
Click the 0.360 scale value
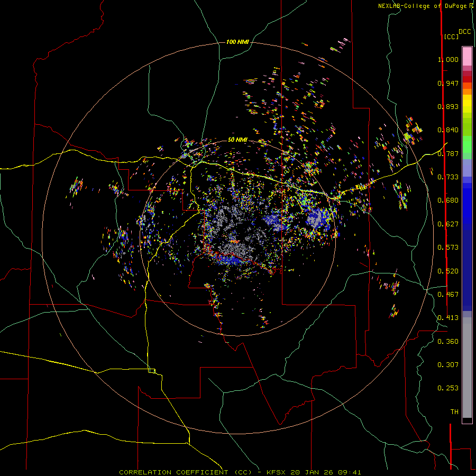coord(448,342)
